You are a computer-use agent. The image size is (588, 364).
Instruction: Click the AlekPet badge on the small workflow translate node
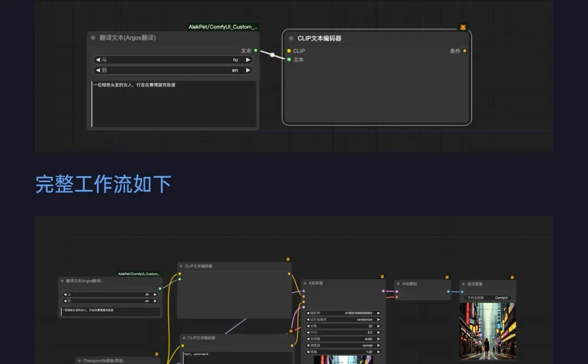click(x=139, y=274)
